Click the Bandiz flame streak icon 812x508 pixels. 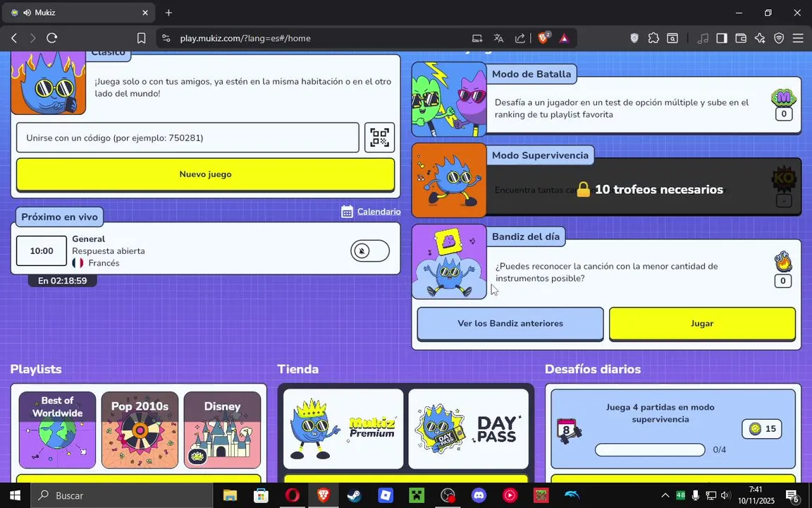coord(783,262)
